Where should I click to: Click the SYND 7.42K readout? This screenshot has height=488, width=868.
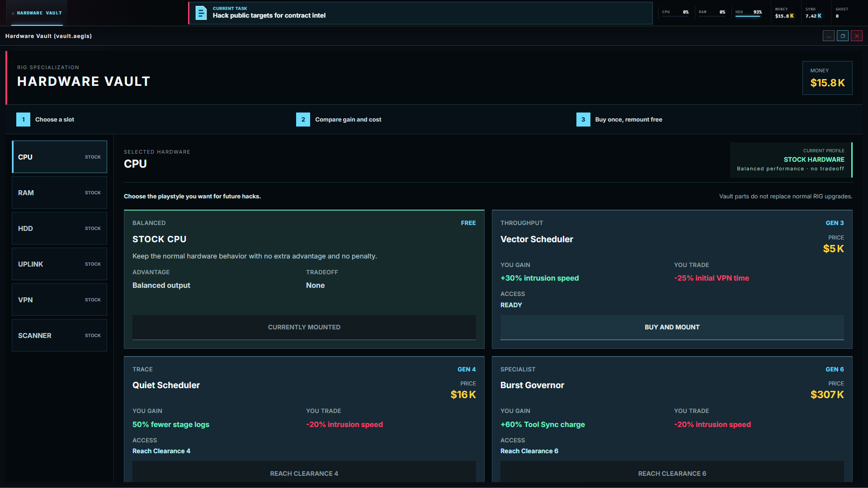pos(813,13)
